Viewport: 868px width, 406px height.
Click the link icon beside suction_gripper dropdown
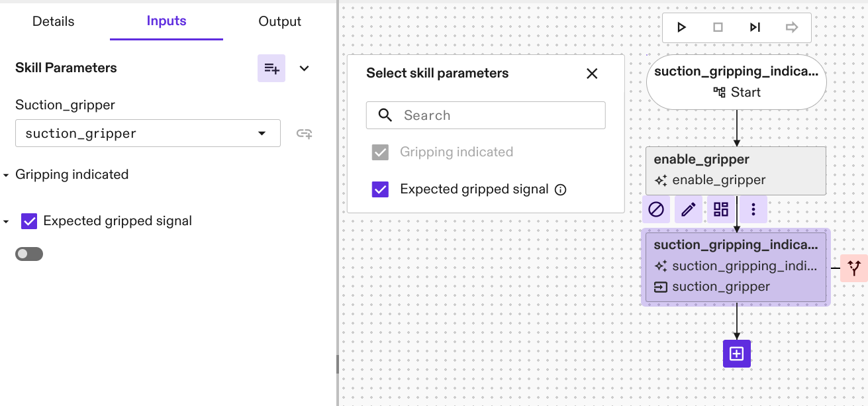[x=305, y=134]
